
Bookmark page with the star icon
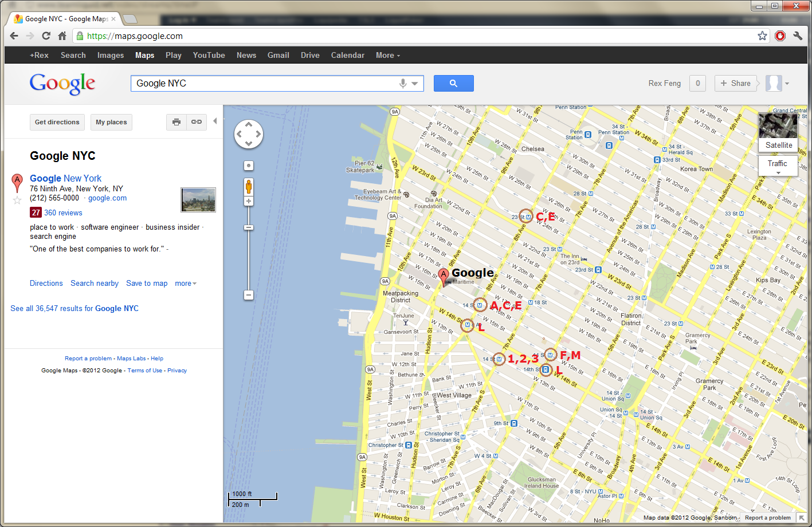click(762, 36)
